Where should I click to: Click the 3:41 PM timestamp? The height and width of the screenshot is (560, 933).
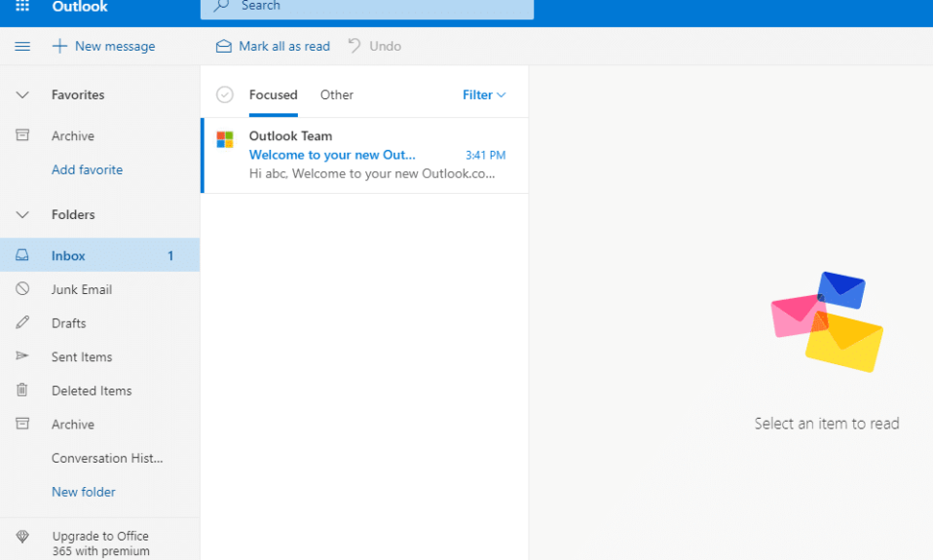click(486, 155)
